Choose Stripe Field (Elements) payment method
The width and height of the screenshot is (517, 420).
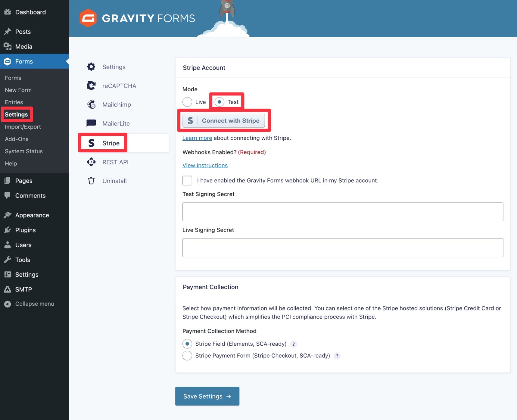(x=187, y=344)
